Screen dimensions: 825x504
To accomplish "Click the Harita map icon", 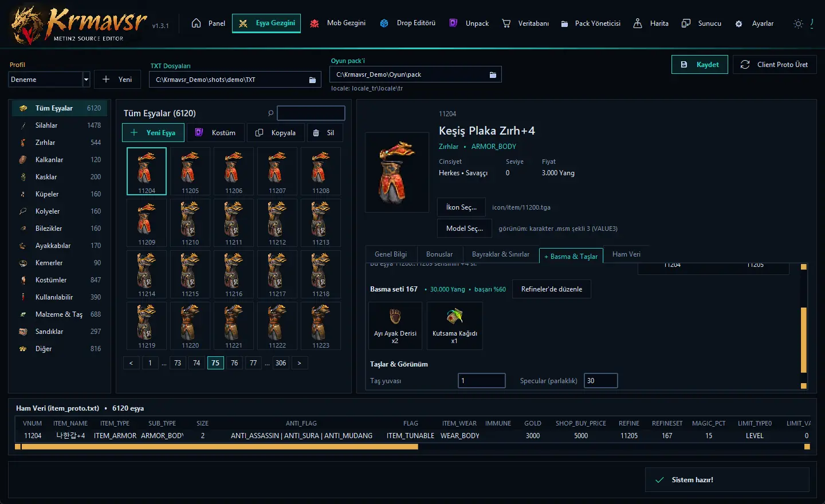I will click(x=638, y=23).
